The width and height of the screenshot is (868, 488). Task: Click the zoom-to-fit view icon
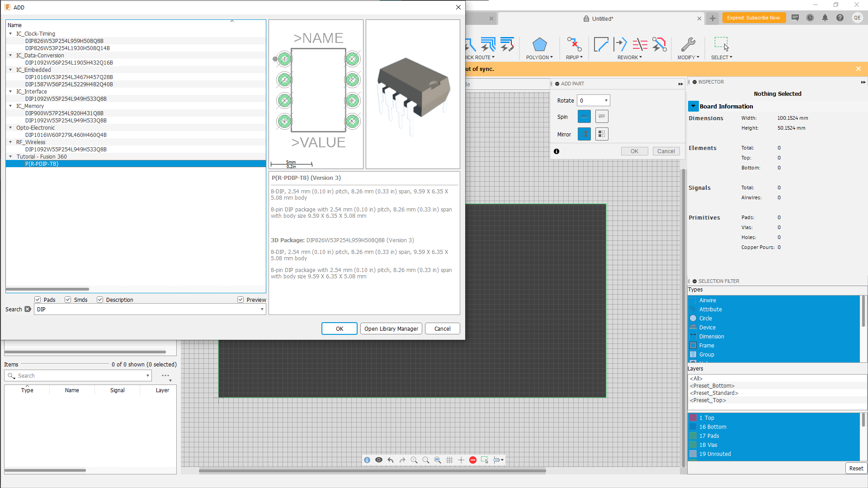pyautogui.click(x=438, y=460)
